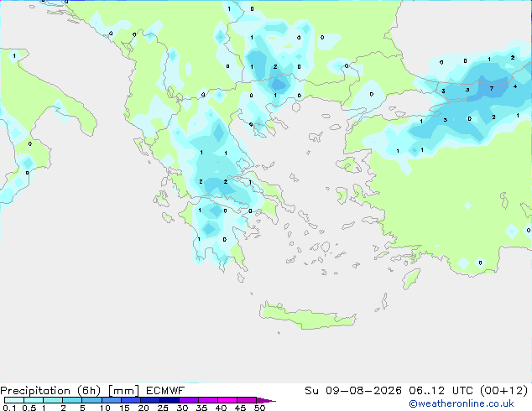
Task: Click the legend tick label "10"
Action: pos(105,408)
